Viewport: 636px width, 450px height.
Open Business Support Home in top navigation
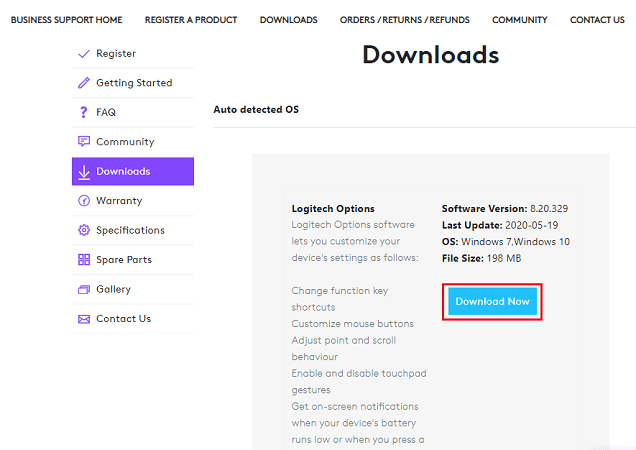pyautogui.click(x=66, y=20)
